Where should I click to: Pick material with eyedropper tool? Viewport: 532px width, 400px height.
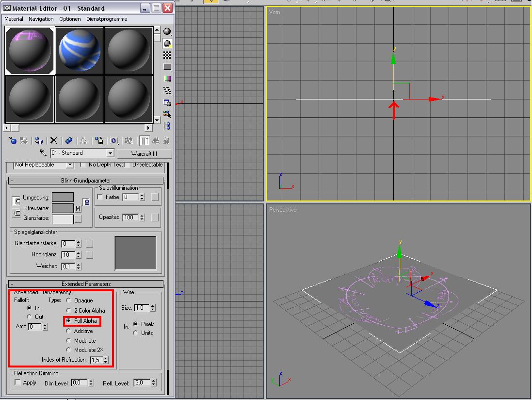43,153
